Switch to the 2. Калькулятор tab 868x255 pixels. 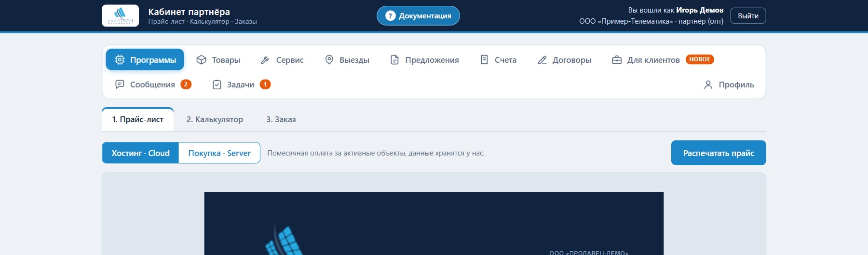pos(215,119)
